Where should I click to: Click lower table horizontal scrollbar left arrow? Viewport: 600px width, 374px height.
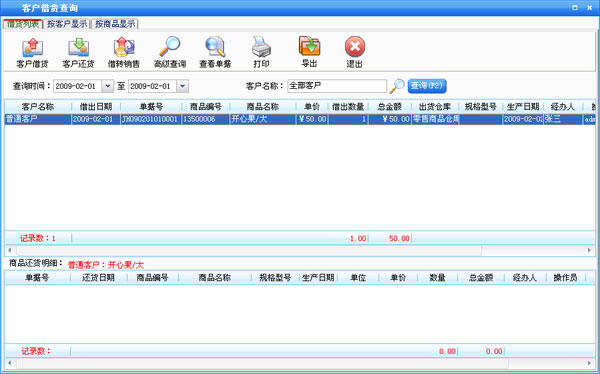10,363
